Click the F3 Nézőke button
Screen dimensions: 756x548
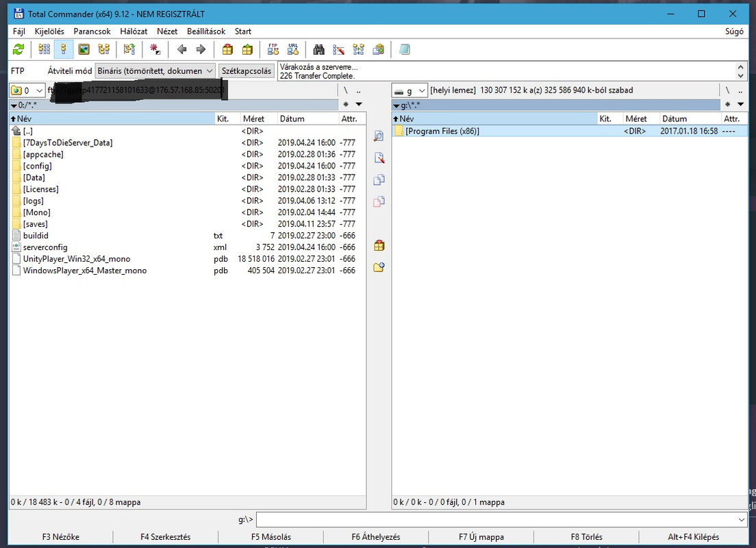click(x=61, y=537)
